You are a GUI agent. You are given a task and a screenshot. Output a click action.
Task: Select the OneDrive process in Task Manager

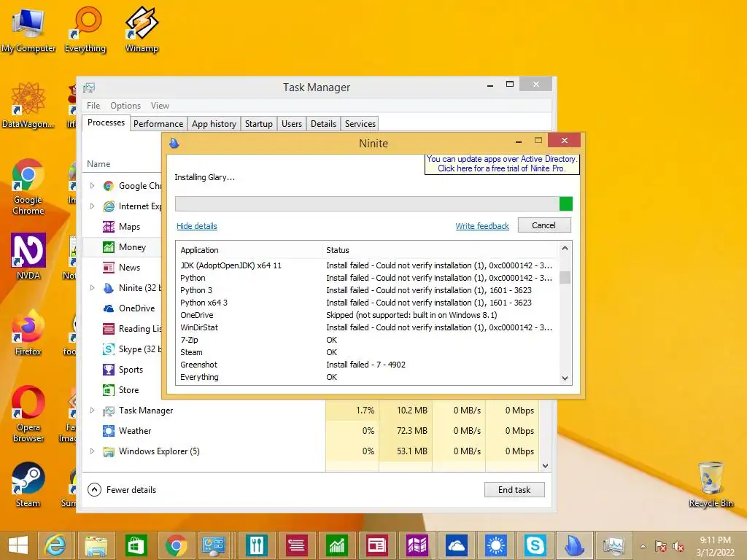click(x=122, y=308)
